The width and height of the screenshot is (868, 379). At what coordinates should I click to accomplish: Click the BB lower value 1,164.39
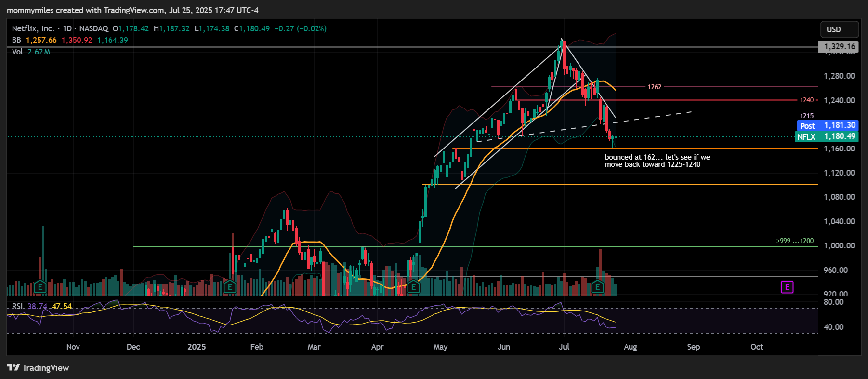113,40
